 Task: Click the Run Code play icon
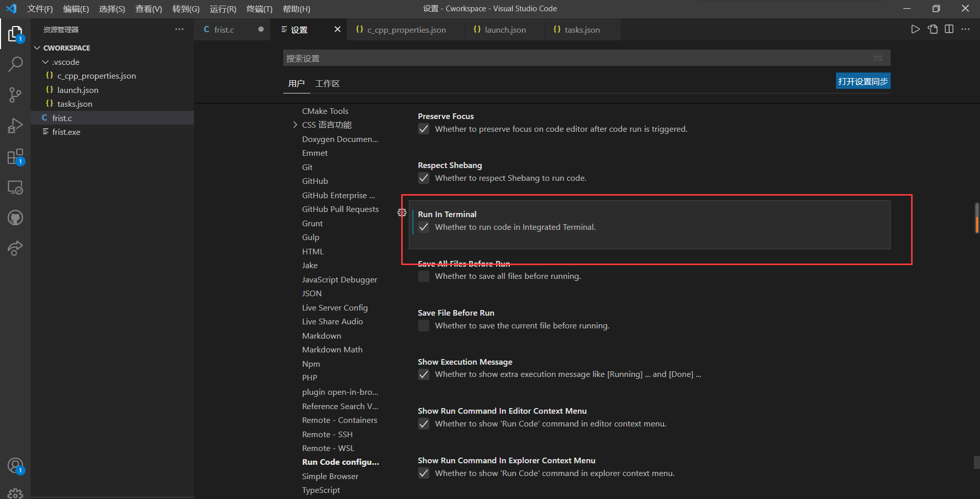pyautogui.click(x=915, y=29)
